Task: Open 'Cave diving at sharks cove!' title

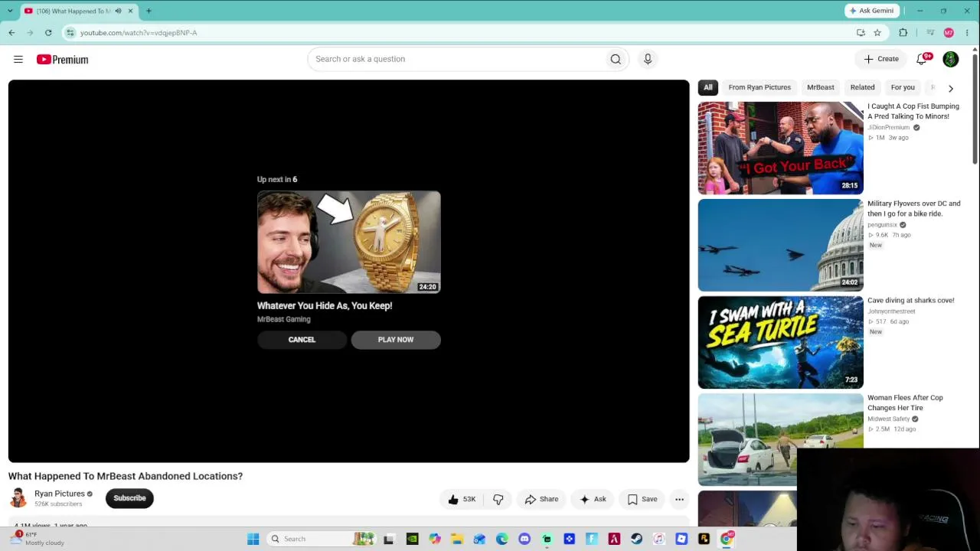Action: point(911,301)
